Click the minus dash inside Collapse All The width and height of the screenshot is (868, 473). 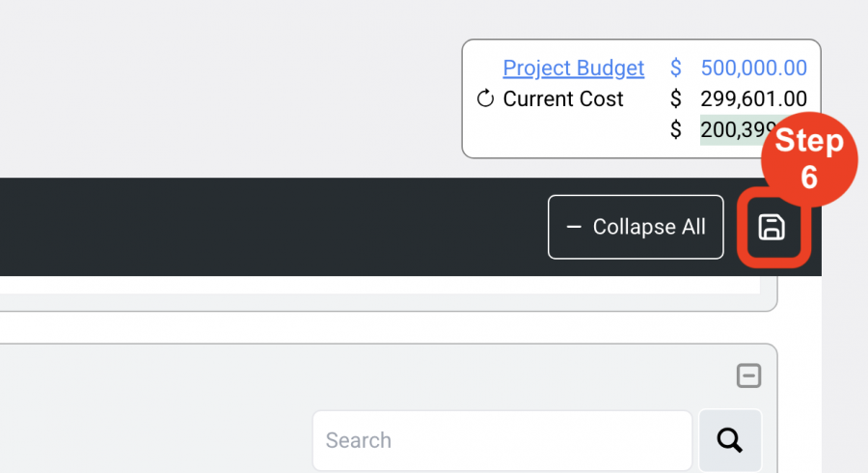(574, 227)
